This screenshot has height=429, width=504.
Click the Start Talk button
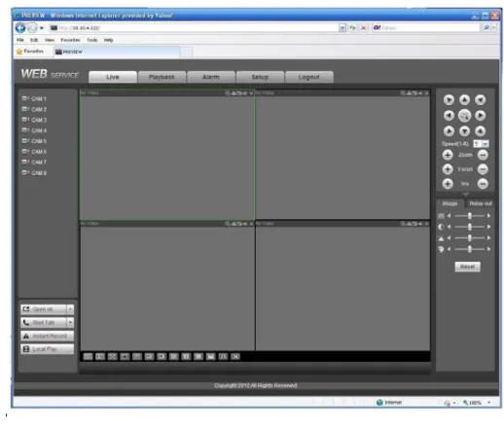coord(44,322)
